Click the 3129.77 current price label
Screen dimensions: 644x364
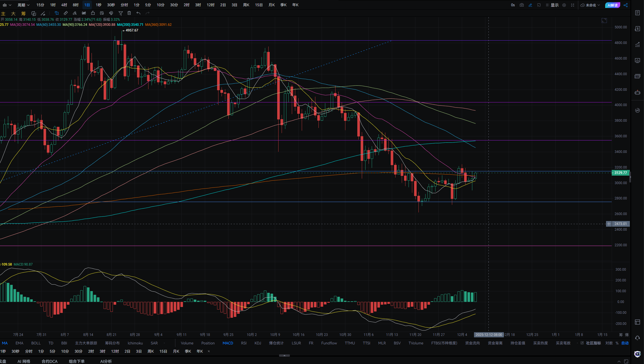620,172
